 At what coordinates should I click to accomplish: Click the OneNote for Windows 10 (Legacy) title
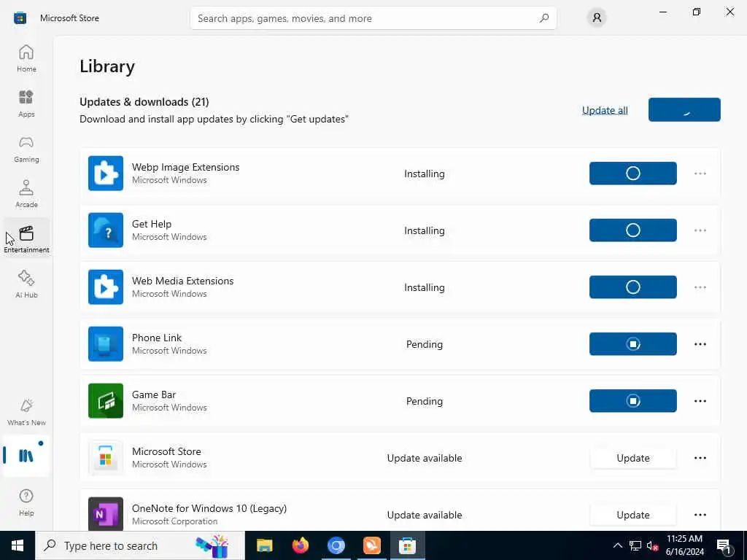(x=209, y=508)
